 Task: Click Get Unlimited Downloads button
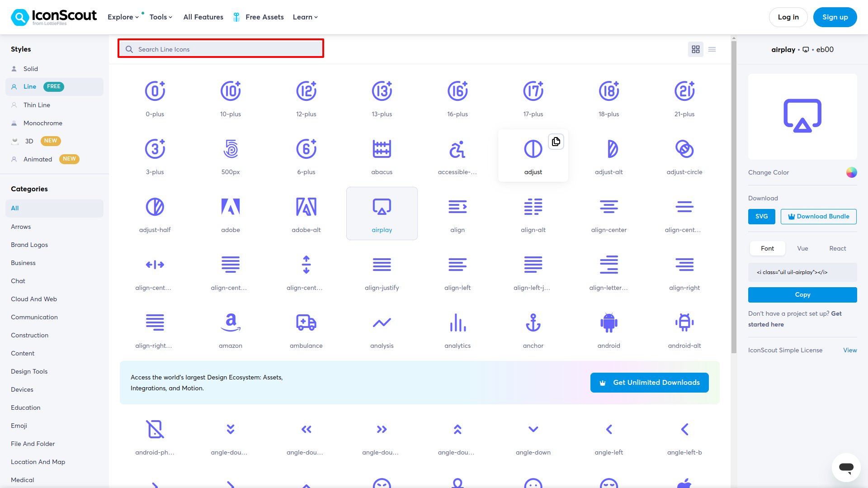click(x=649, y=383)
